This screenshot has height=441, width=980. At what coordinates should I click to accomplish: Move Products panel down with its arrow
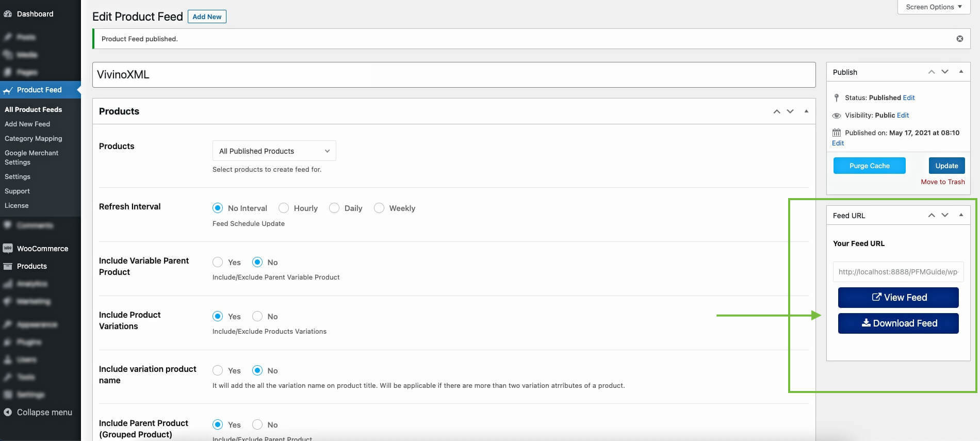point(790,111)
